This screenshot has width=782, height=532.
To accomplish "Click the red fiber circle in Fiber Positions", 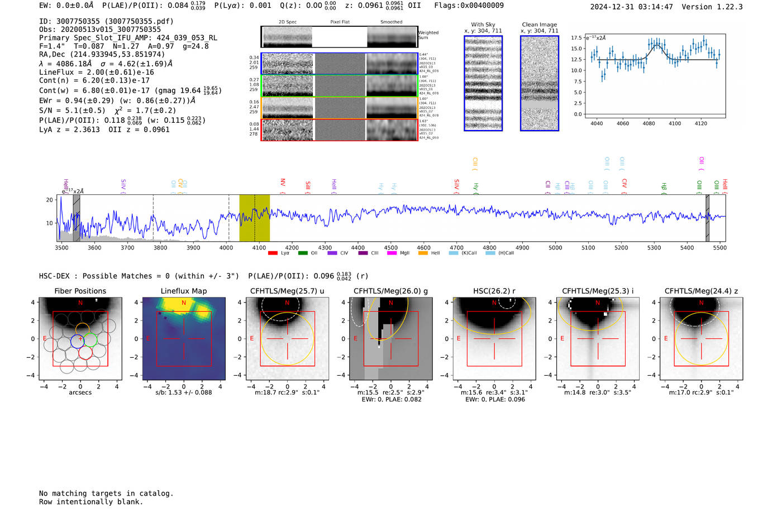I will coord(85,352).
